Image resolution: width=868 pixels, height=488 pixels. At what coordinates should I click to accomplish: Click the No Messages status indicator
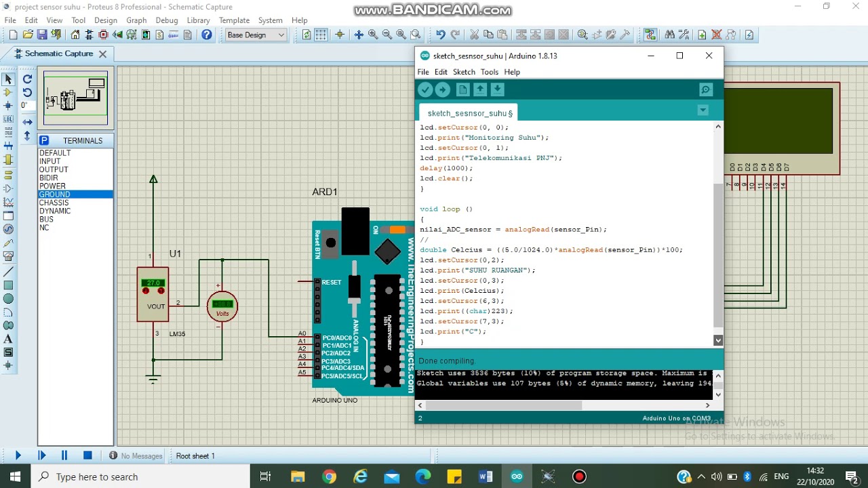point(136,456)
